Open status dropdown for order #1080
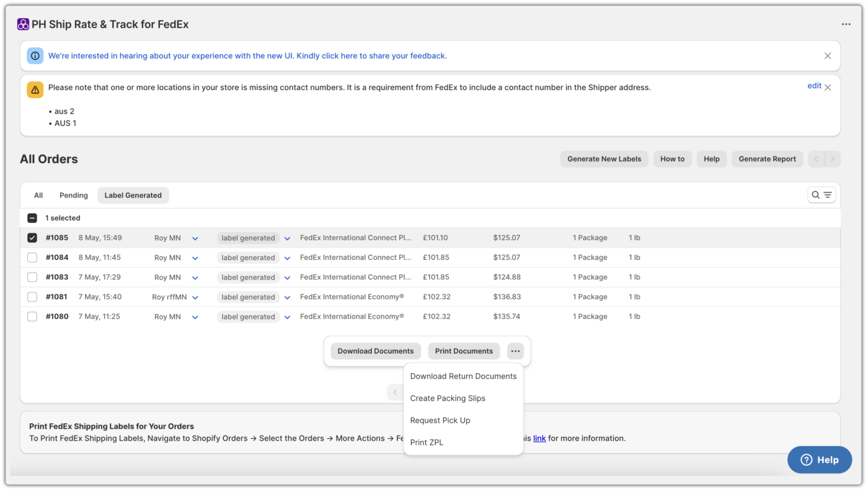Viewport: 868px width, 489px height. point(287,318)
